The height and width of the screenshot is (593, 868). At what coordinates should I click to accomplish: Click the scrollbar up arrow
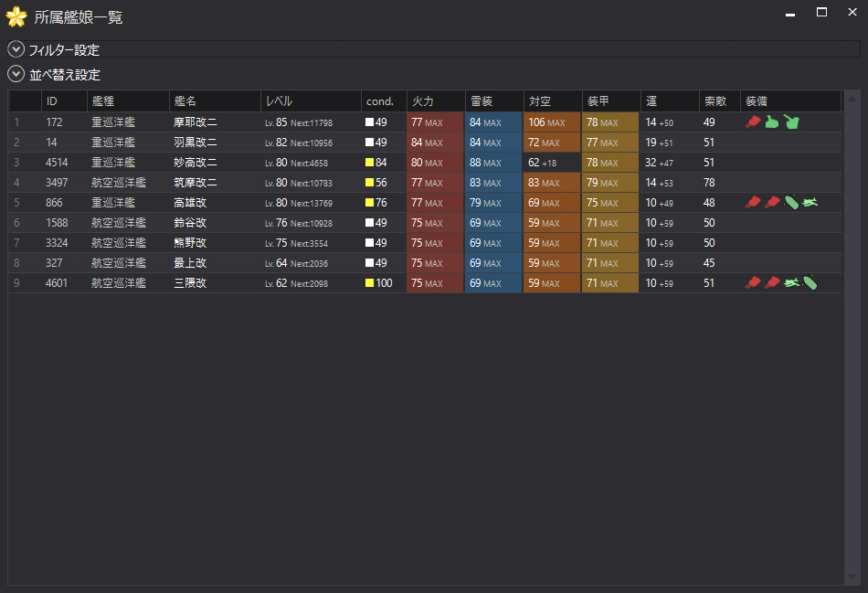pyautogui.click(x=852, y=99)
